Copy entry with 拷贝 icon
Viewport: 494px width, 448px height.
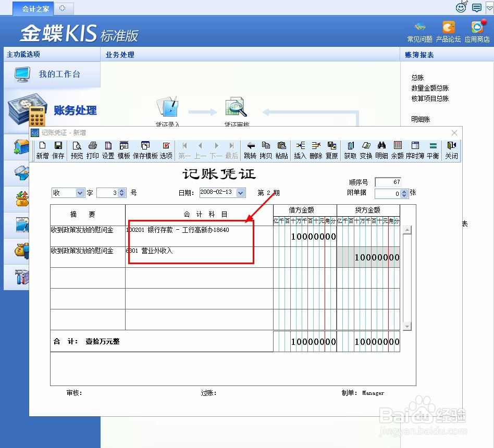(x=266, y=150)
